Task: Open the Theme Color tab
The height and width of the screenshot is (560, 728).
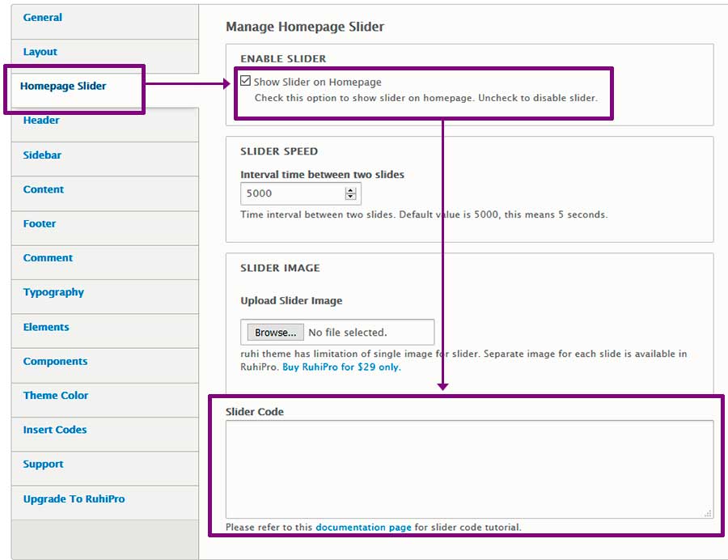Action: click(x=56, y=395)
